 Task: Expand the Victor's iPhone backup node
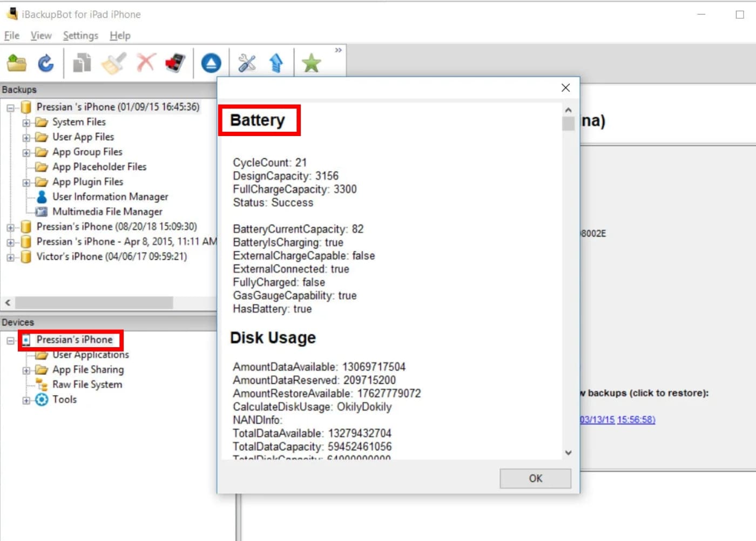[x=10, y=258]
